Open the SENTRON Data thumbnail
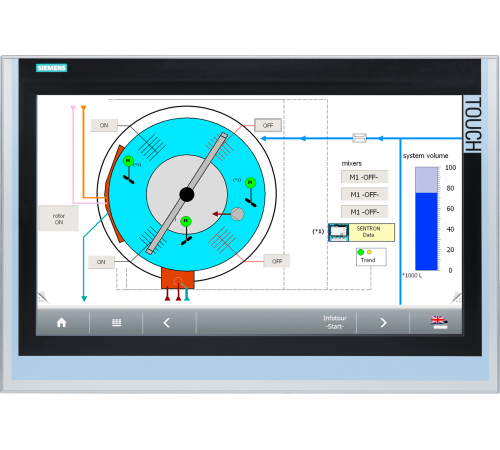This screenshot has width=500, height=450. tap(339, 232)
